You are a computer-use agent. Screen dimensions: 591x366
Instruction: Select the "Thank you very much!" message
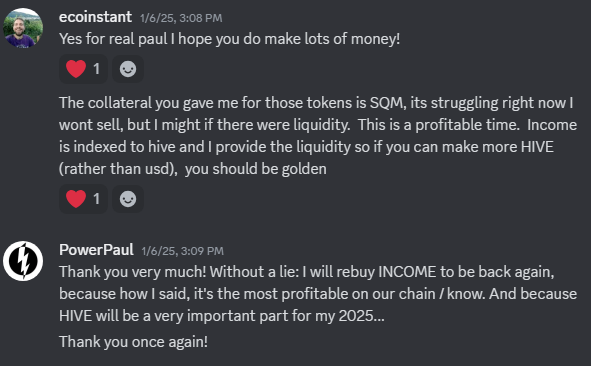click(318, 294)
